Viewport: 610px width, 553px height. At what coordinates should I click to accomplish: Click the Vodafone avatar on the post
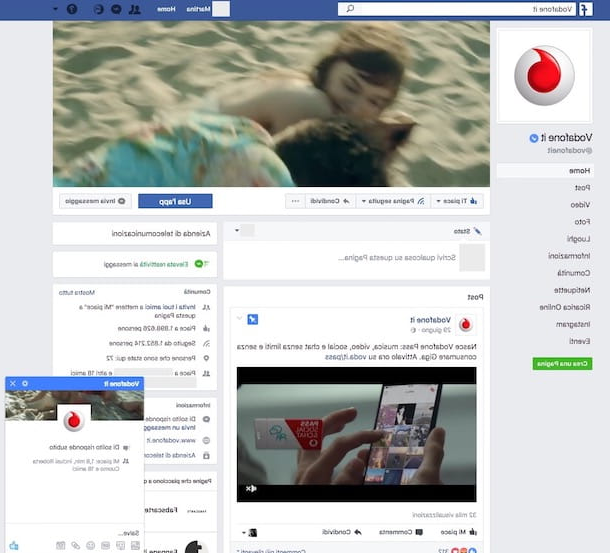click(x=465, y=324)
